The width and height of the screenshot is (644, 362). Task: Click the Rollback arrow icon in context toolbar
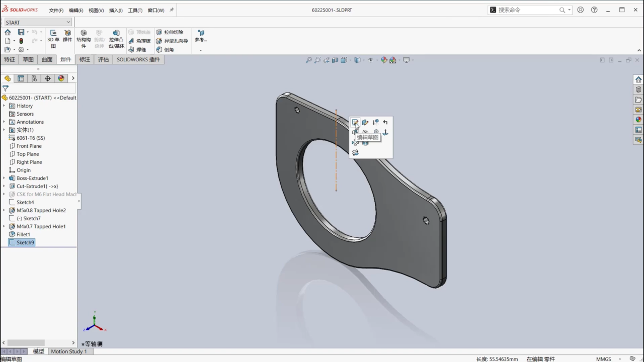pos(385,122)
